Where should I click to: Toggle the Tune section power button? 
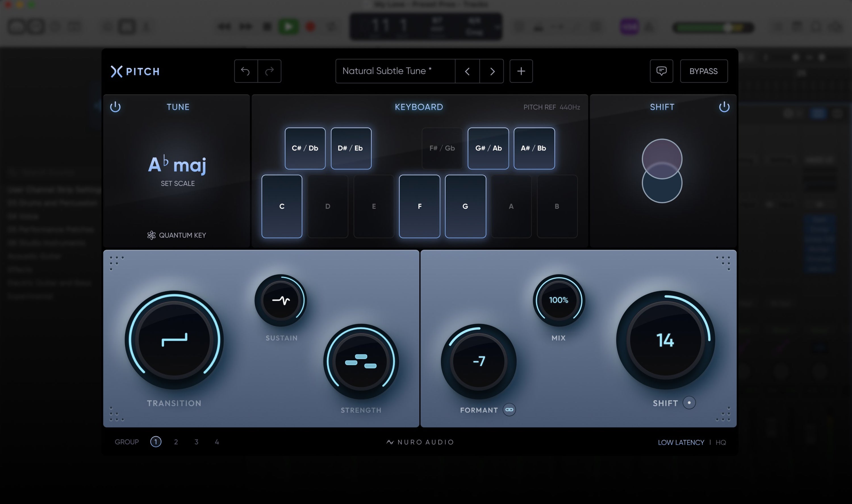(116, 107)
